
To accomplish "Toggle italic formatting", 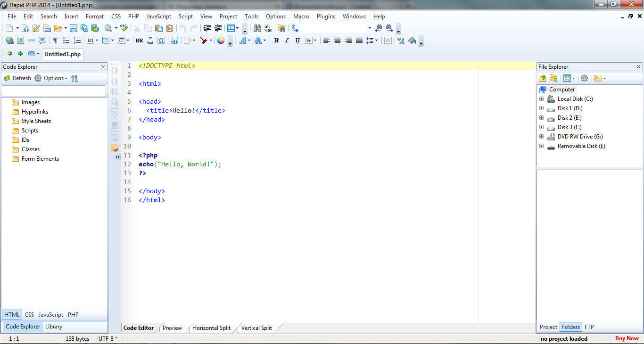I will 287,41.
